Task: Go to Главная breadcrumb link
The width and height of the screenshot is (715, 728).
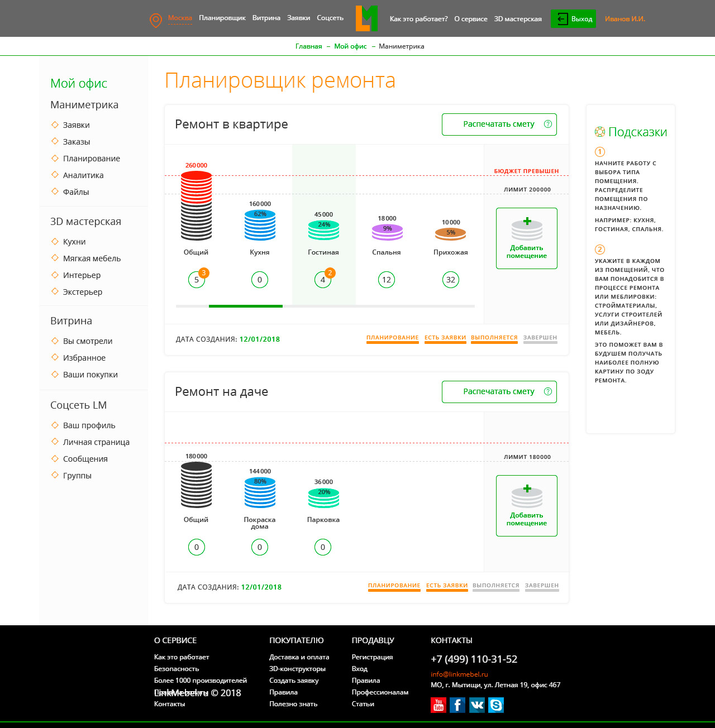Action: [309, 46]
